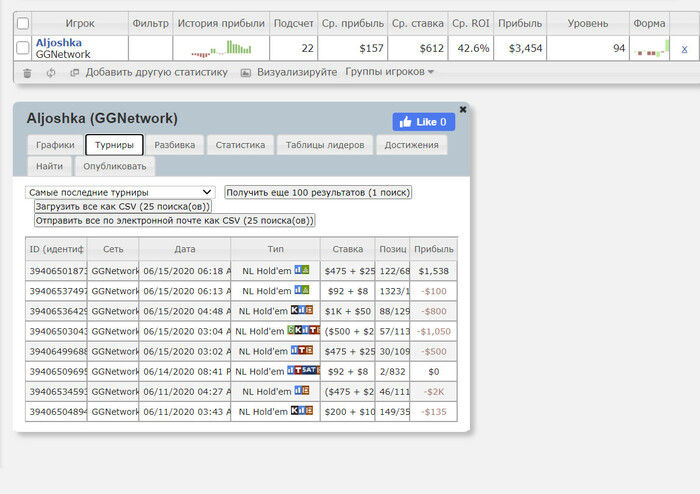Viewport: 700px width, 494px height.
Task: Click tournament ID 39406504894
Action: point(56,411)
